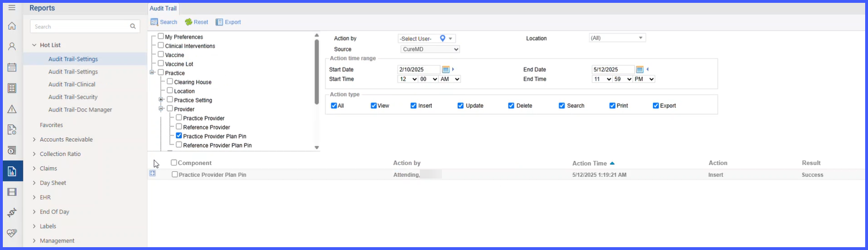Screen dimensions: 868x250
Task: Uncheck the Practice Provider Plan Pin tree checkbox
Action: [x=179, y=136]
